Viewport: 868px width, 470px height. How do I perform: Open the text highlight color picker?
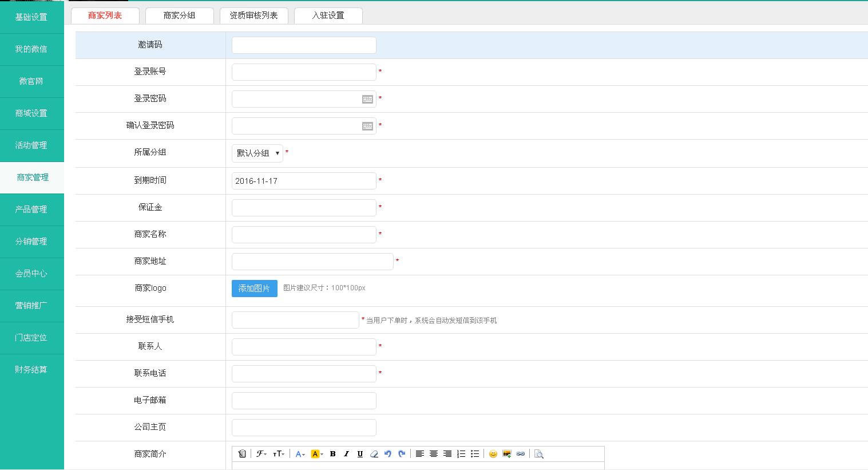coord(317,454)
